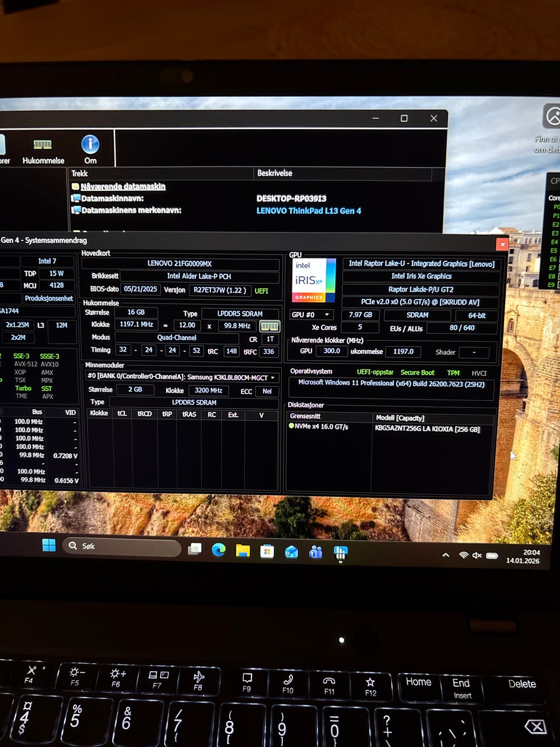This screenshot has width=560, height=747.
Task: Open the Hukommelse (memory) toolbar icon
Action: pyautogui.click(x=43, y=150)
